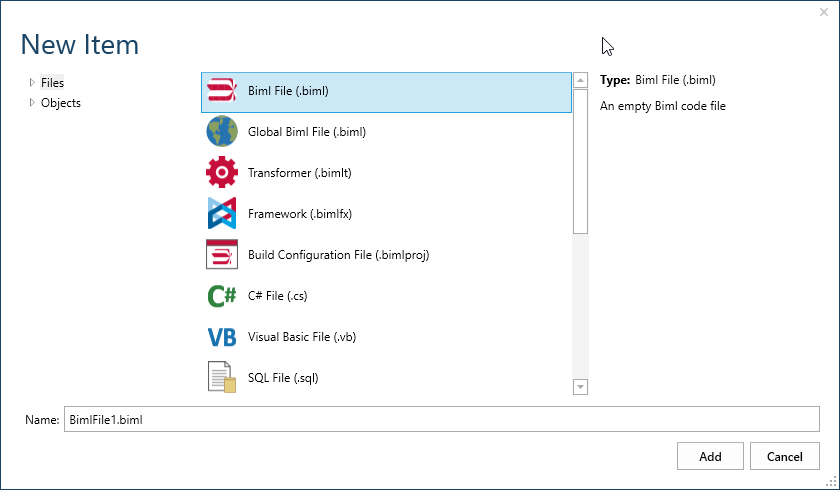Expand the Objects tree node arrow
Image resolution: width=840 pixels, height=490 pixels.
tap(32, 103)
